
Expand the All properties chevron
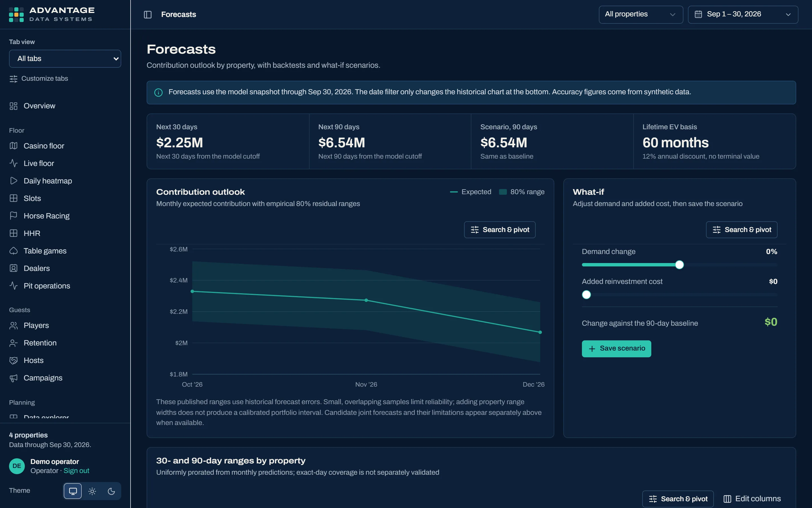click(x=672, y=14)
